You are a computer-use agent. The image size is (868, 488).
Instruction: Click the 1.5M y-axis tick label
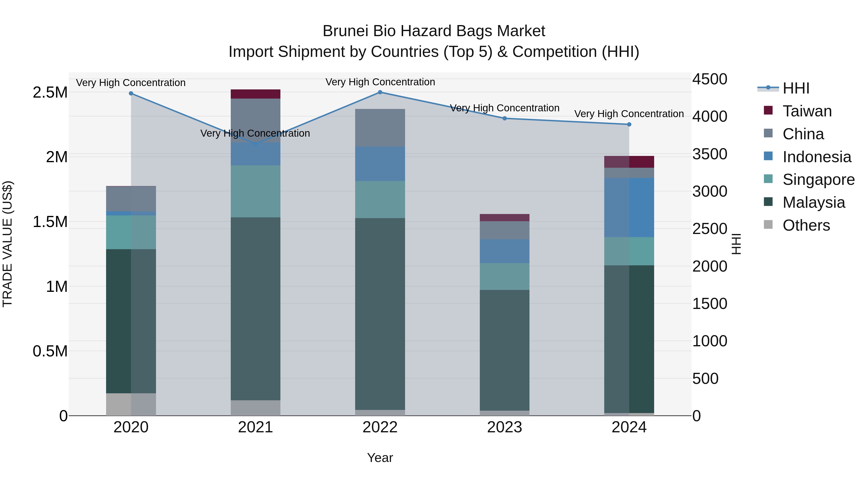50,222
